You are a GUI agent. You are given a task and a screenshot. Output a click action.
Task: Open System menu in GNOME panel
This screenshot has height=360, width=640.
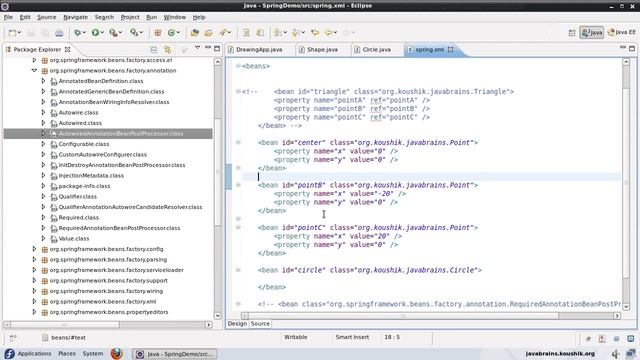[93, 353]
